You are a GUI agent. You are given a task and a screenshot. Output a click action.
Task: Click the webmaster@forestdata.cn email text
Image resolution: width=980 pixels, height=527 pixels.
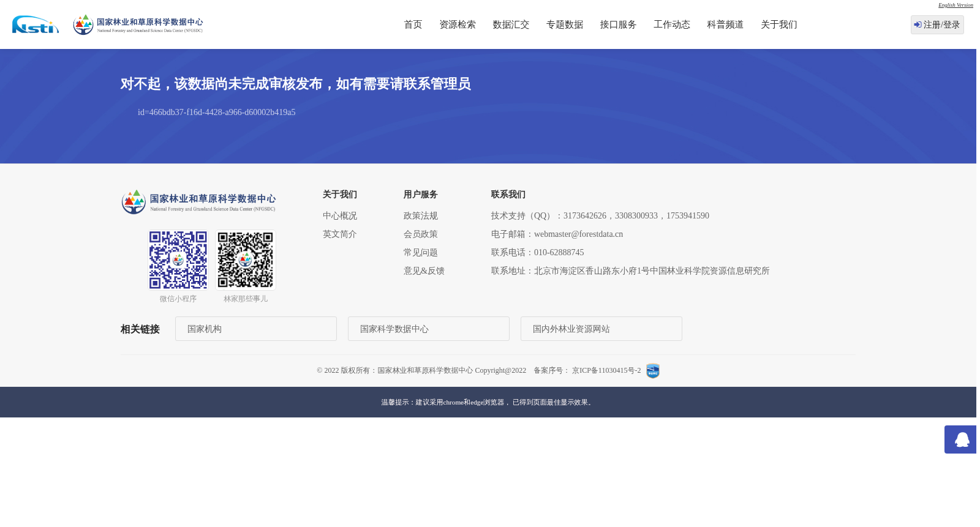pyautogui.click(x=578, y=234)
